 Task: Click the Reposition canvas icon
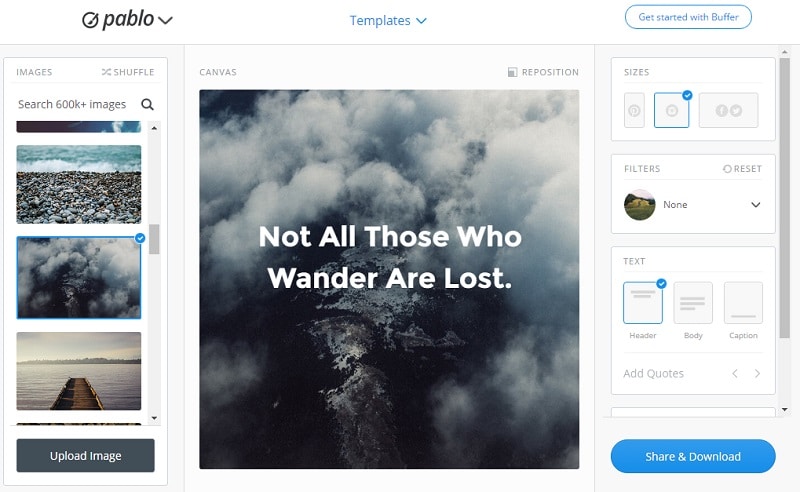(512, 72)
